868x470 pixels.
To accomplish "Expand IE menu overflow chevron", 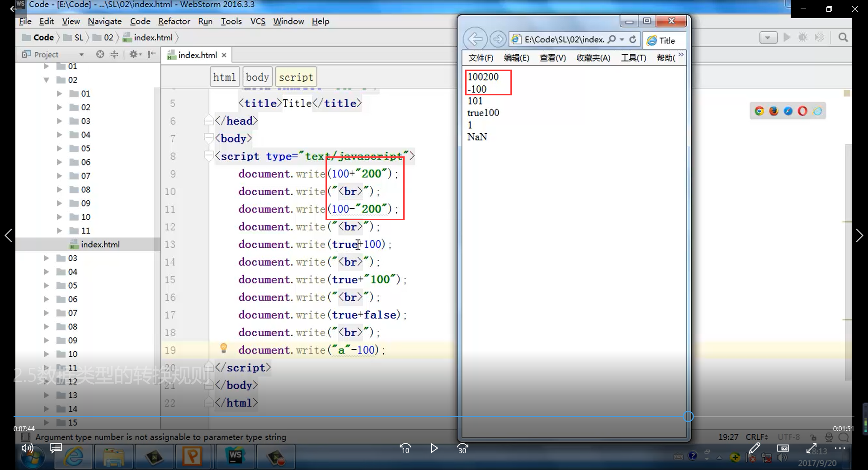I will pos(681,55).
